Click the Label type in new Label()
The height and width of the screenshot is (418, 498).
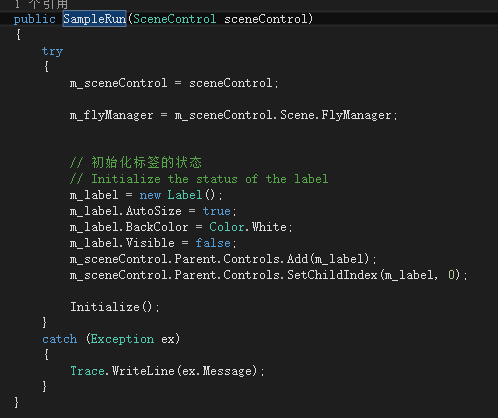(x=185, y=195)
